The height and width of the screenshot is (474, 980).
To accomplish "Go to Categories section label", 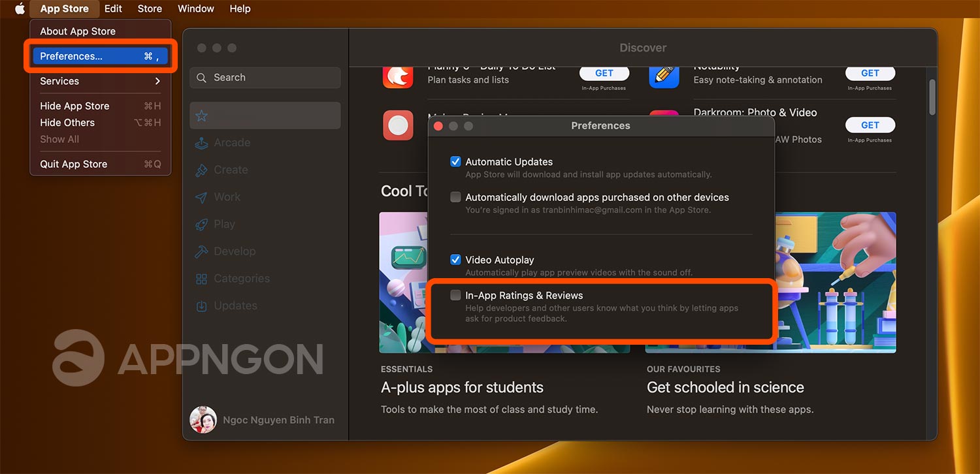I will pos(242,278).
